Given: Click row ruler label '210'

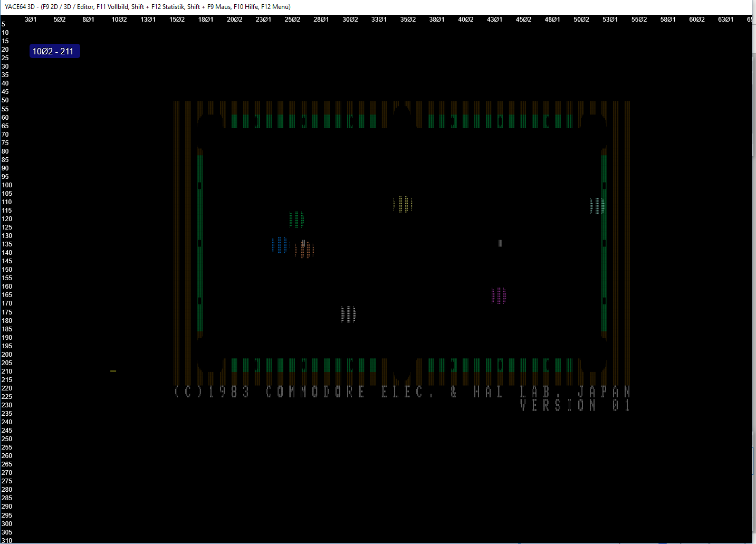Looking at the screenshot, I should (x=7, y=371).
